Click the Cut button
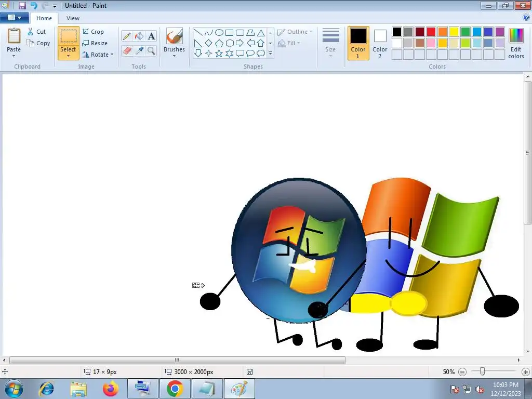 pyautogui.click(x=37, y=32)
